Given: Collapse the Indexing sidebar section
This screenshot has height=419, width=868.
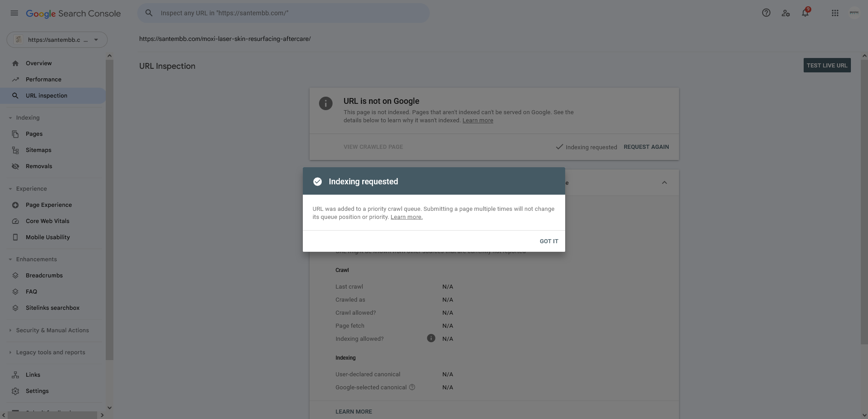Looking at the screenshot, I should click(x=10, y=118).
